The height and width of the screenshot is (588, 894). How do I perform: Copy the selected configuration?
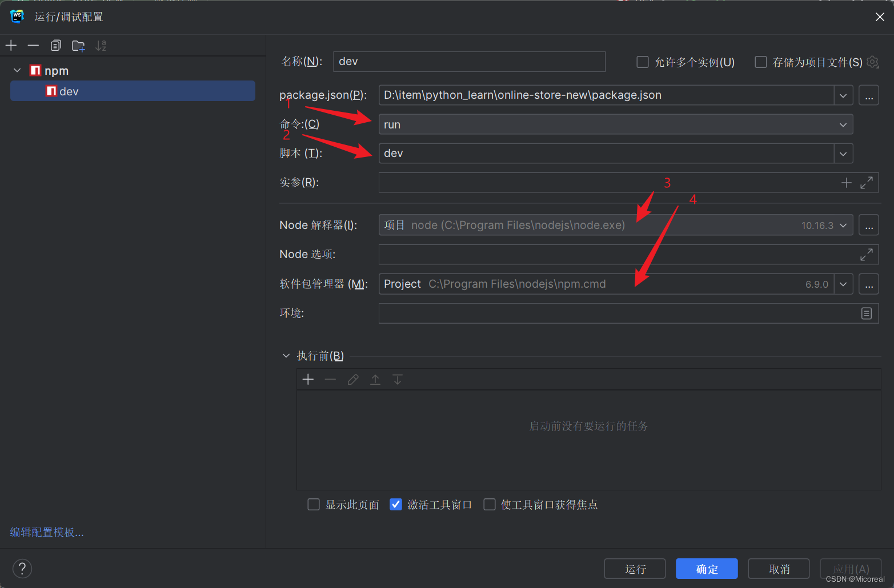[55, 46]
